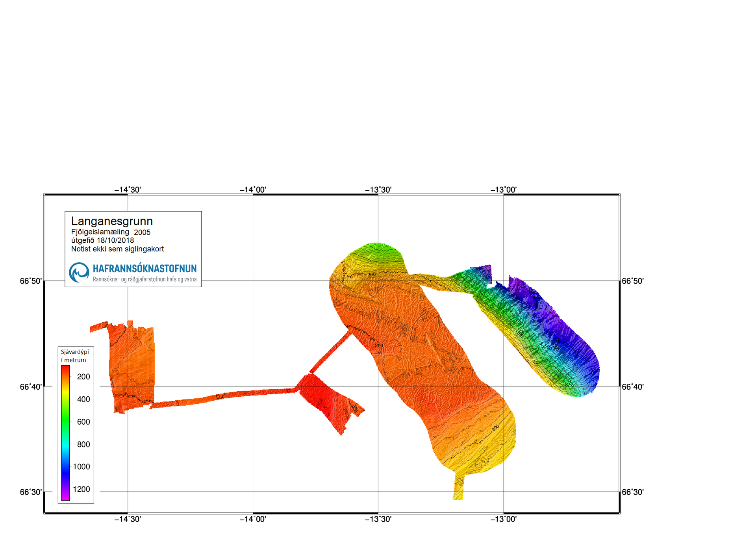Viewport: 756px width, 535px height.
Task: Click the narrow yellow strip at southern end
Action: 458,489
